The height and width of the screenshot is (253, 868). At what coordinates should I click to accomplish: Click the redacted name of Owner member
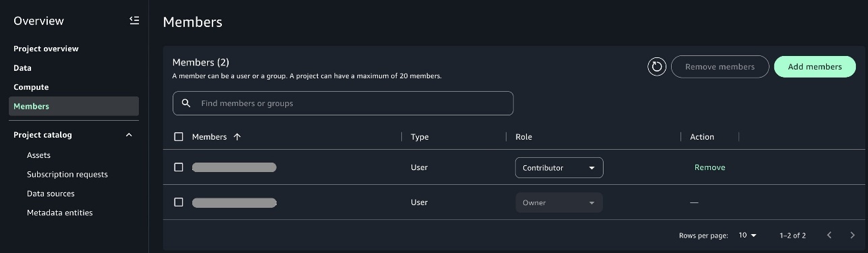pyautogui.click(x=234, y=202)
